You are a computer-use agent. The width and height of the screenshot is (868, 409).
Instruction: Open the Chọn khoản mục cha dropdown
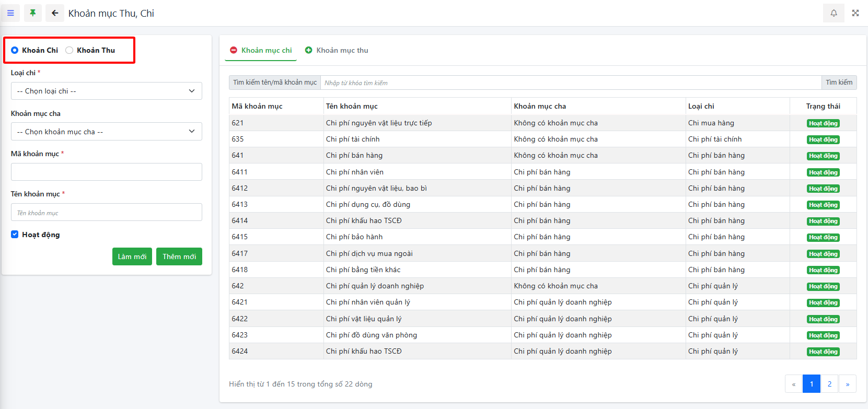[x=106, y=132]
